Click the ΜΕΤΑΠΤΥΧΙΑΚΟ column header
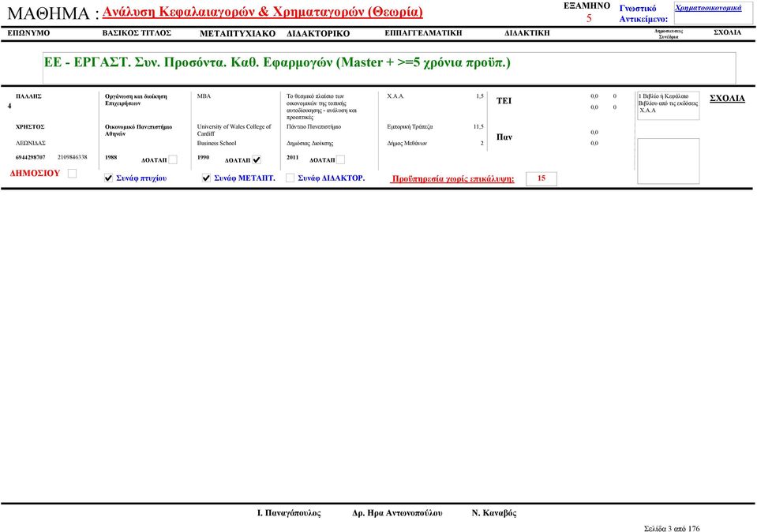The width and height of the screenshot is (757, 532). point(238,33)
